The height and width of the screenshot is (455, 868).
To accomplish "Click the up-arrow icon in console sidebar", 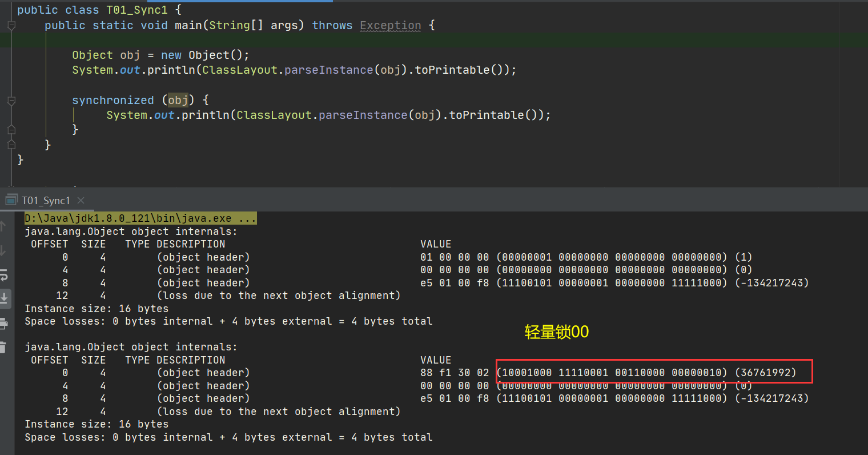I will (x=3, y=226).
